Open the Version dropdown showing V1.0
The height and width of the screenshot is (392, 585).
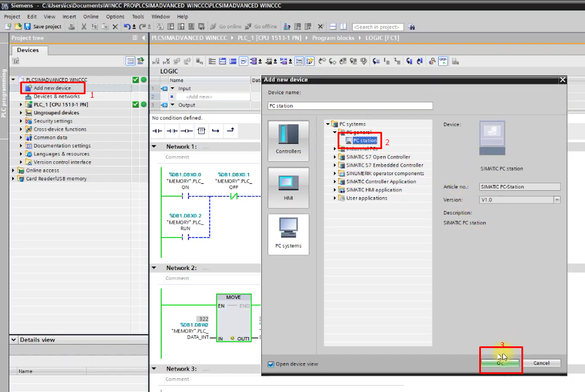[557, 199]
